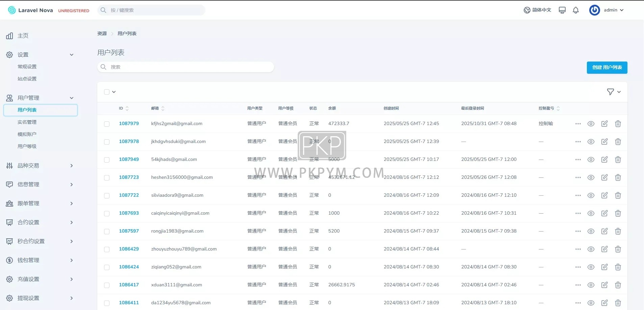644x310 pixels.
Task: Open the notifications bell icon
Action: tap(576, 10)
